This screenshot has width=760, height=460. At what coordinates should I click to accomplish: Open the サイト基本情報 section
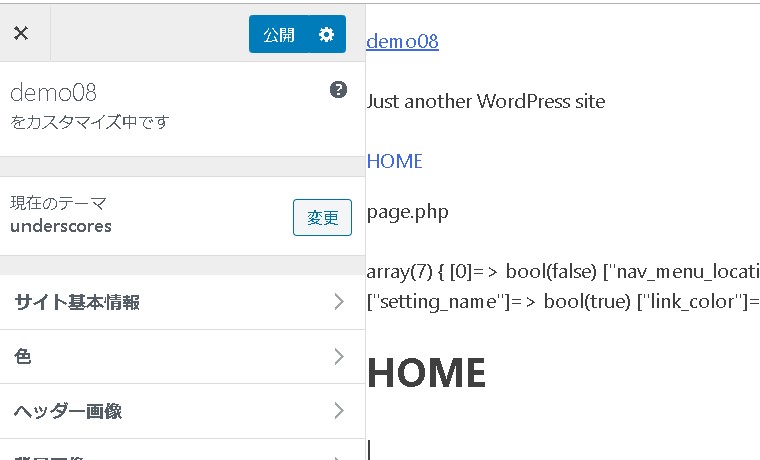[77, 303]
